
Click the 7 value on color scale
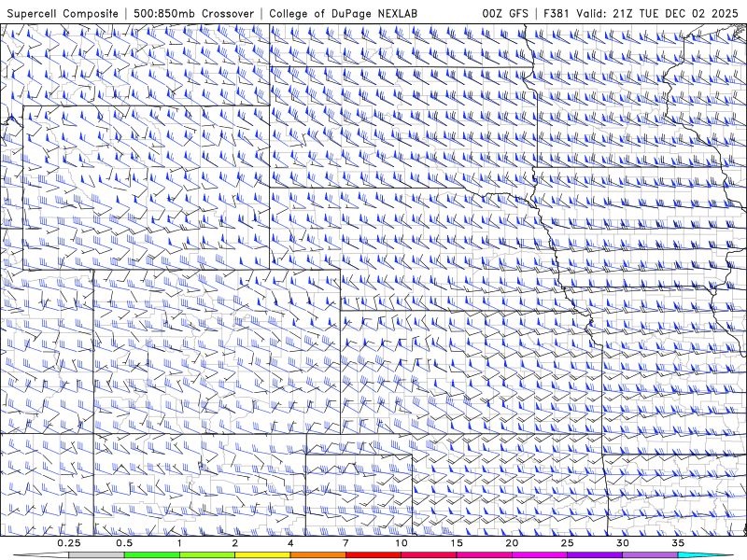(345, 543)
